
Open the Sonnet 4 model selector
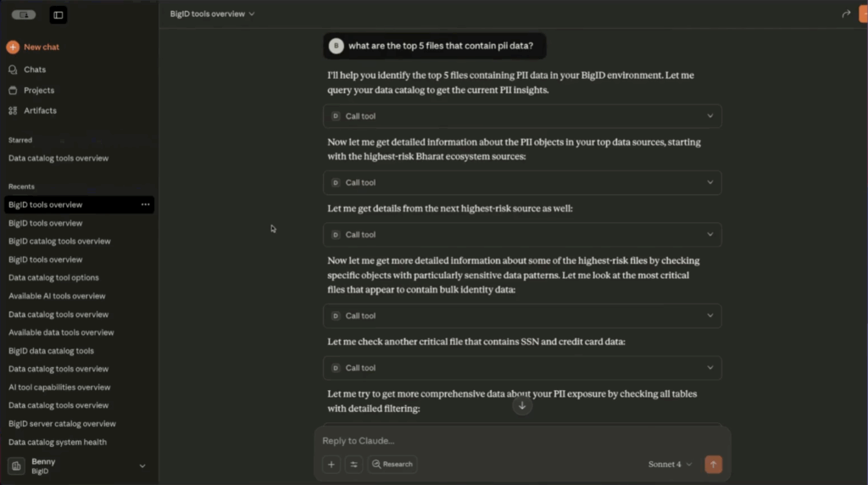click(670, 464)
